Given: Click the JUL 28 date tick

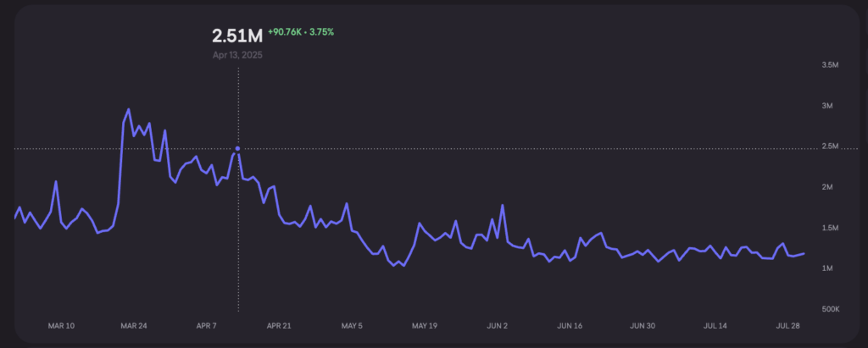Looking at the screenshot, I should [788, 325].
